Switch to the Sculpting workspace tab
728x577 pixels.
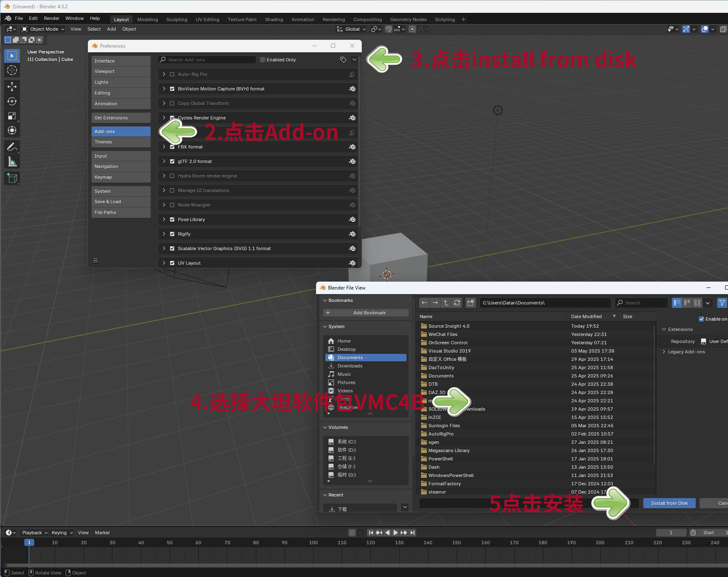(177, 19)
